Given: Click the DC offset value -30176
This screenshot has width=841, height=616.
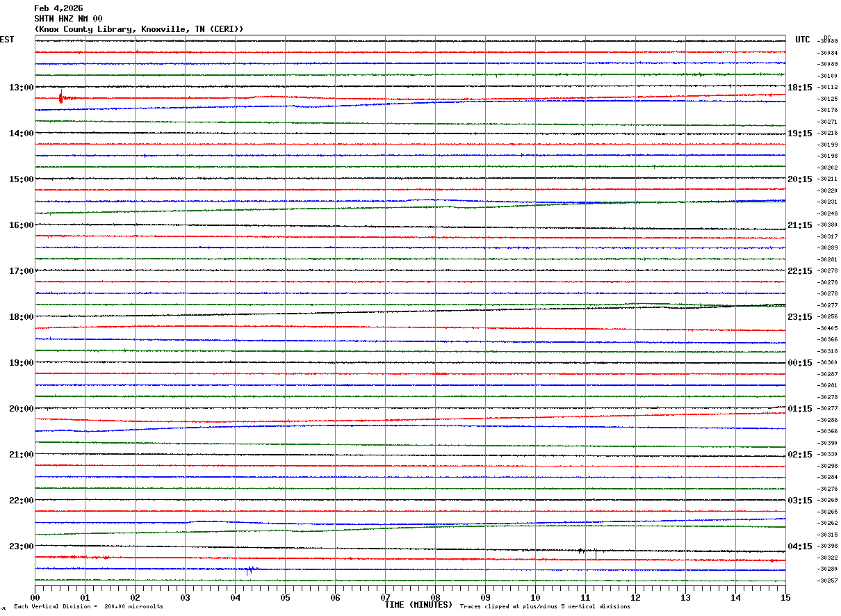Looking at the screenshot, I should tap(828, 111).
